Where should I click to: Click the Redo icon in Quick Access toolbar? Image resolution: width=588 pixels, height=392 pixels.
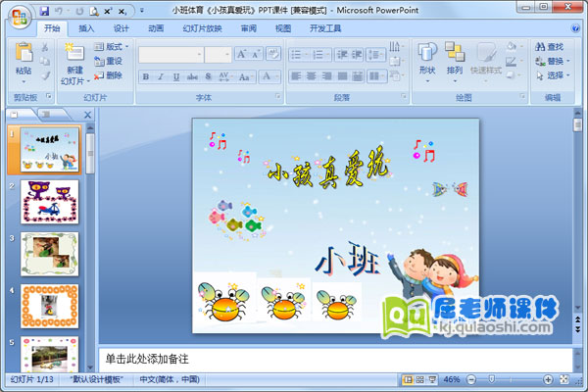[x=79, y=11]
